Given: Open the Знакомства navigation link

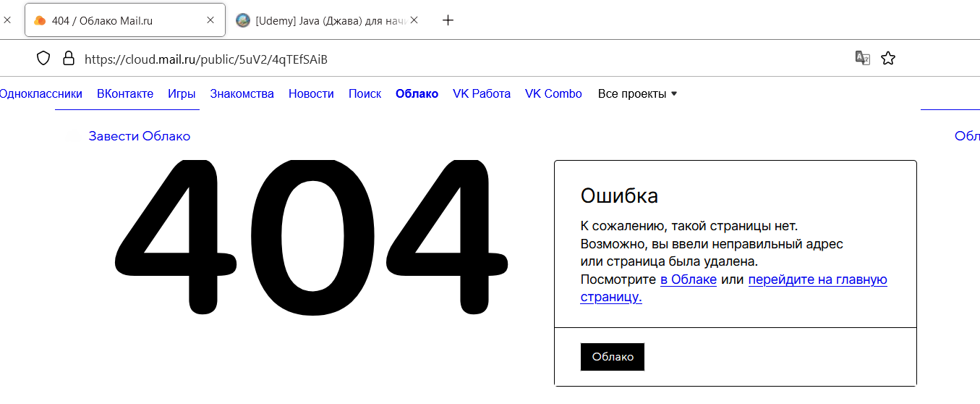Looking at the screenshot, I should [x=242, y=93].
